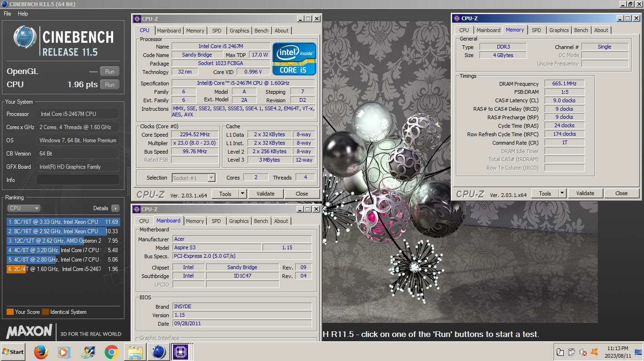The width and height of the screenshot is (644, 361).
Task: Click the Intel Core i5 2467M name field
Action: click(x=221, y=46)
